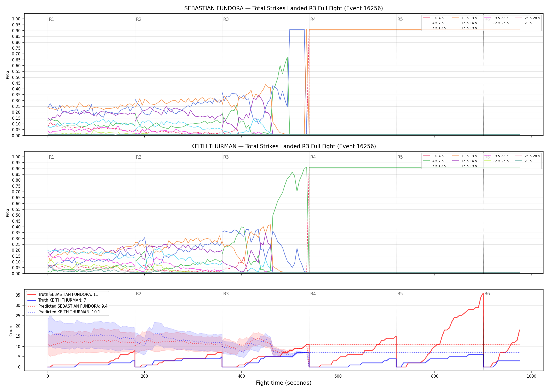549x392 pixels.
Task: Click the '200' x-axis tick label
Action: (144, 376)
